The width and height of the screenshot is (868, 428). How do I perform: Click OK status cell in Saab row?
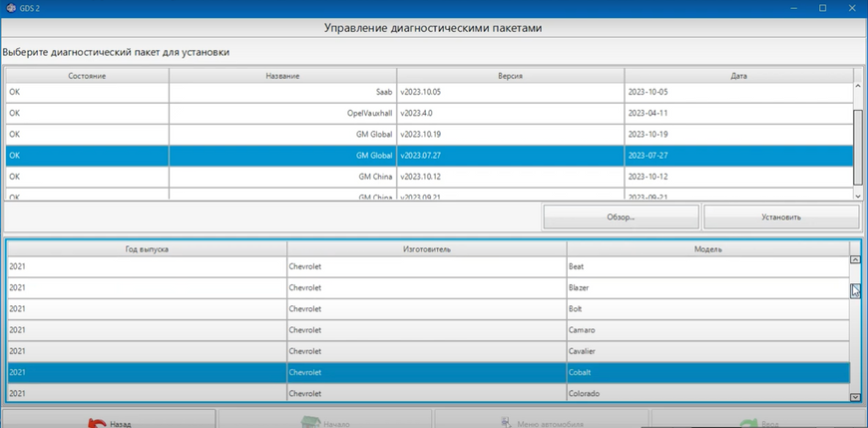87,92
